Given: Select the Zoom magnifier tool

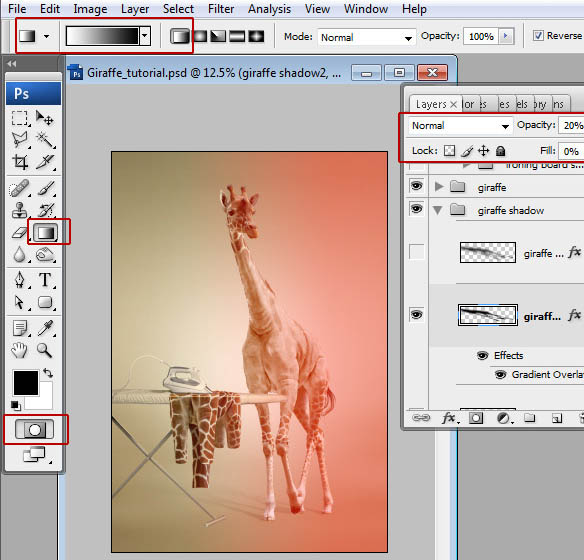Looking at the screenshot, I should [x=44, y=350].
